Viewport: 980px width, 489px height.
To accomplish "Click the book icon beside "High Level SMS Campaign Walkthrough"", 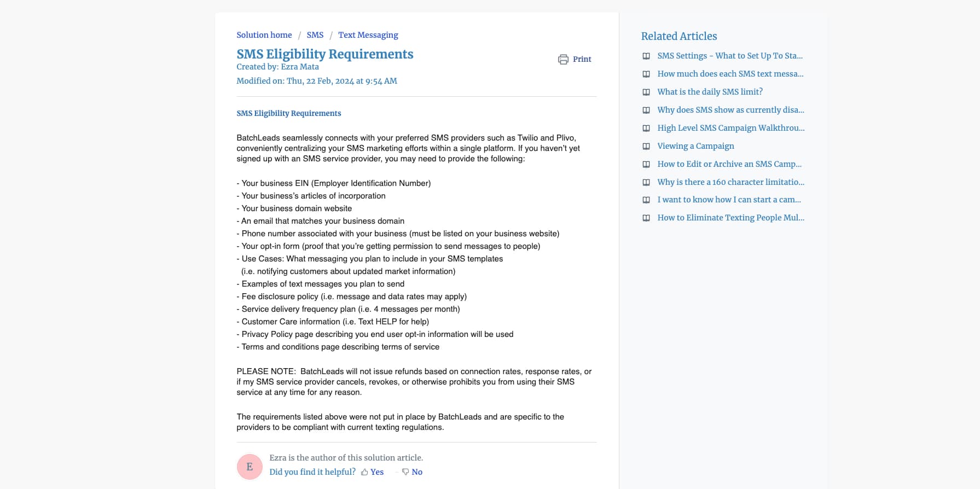I will pyautogui.click(x=646, y=128).
